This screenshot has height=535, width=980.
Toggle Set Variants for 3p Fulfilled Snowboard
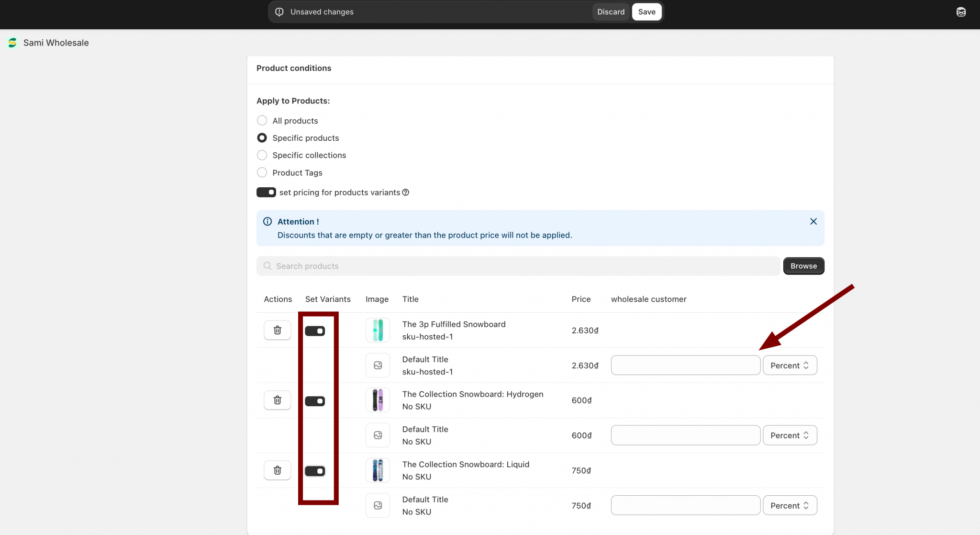(315, 331)
